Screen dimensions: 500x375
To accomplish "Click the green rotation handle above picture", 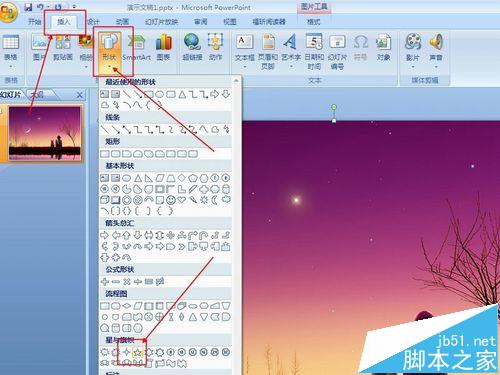I will click(334, 107).
